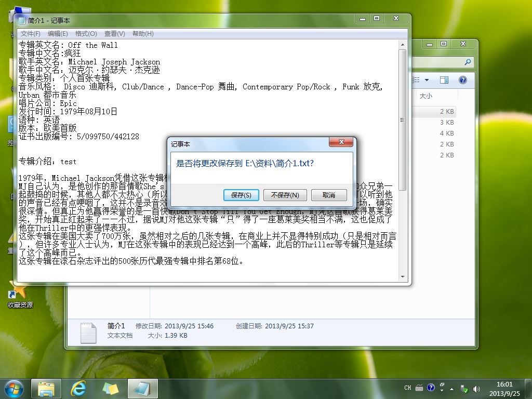Click 修改日期 2013/9/25 15:46 in details pane
Screen dimensions: 532x399
(x=175, y=326)
